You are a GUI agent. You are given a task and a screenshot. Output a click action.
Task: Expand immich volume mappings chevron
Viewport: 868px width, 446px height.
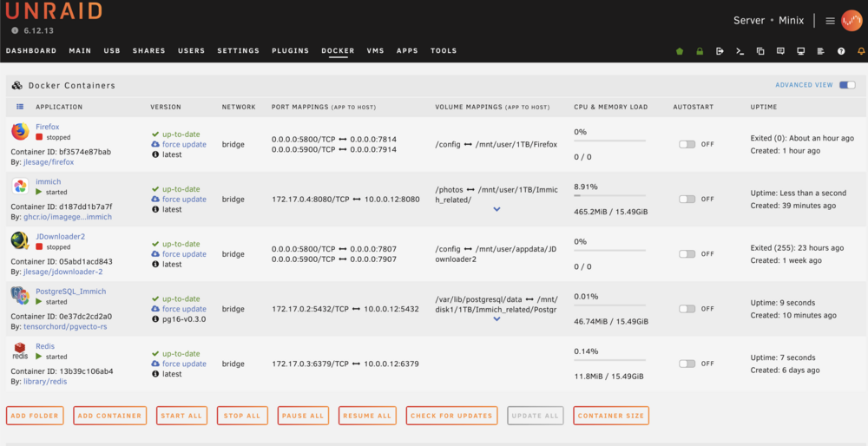click(496, 209)
